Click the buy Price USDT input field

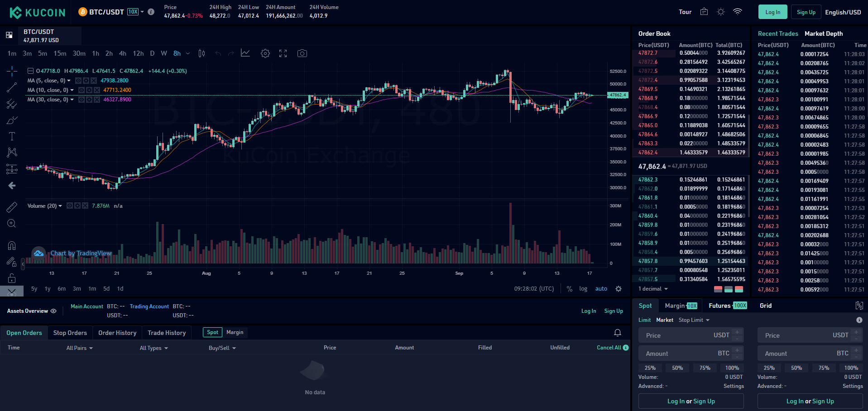coord(691,335)
